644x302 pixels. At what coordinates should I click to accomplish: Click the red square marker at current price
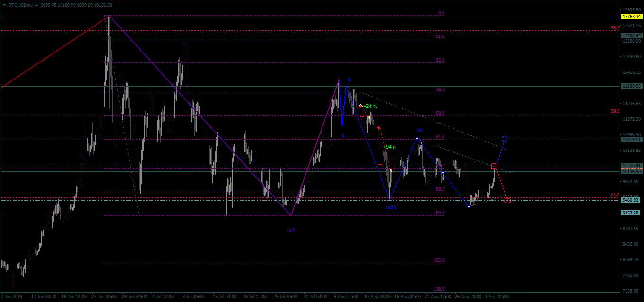494,166
